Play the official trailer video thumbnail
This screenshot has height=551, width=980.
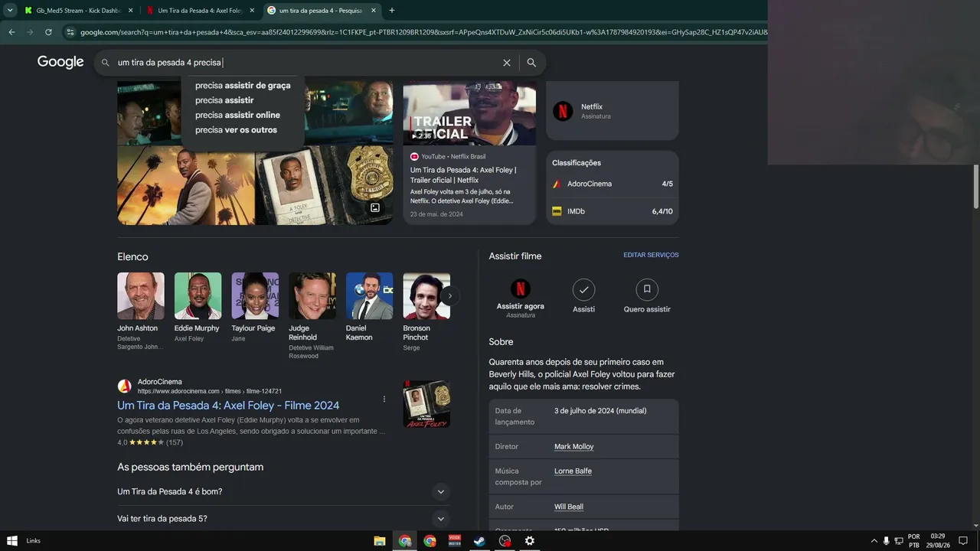pyautogui.click(x=469, y=113)
